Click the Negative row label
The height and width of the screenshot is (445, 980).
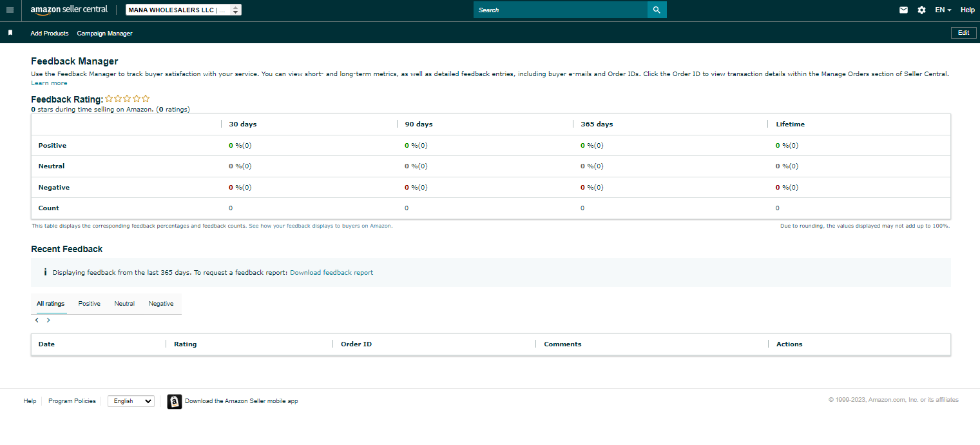(54, 188)
